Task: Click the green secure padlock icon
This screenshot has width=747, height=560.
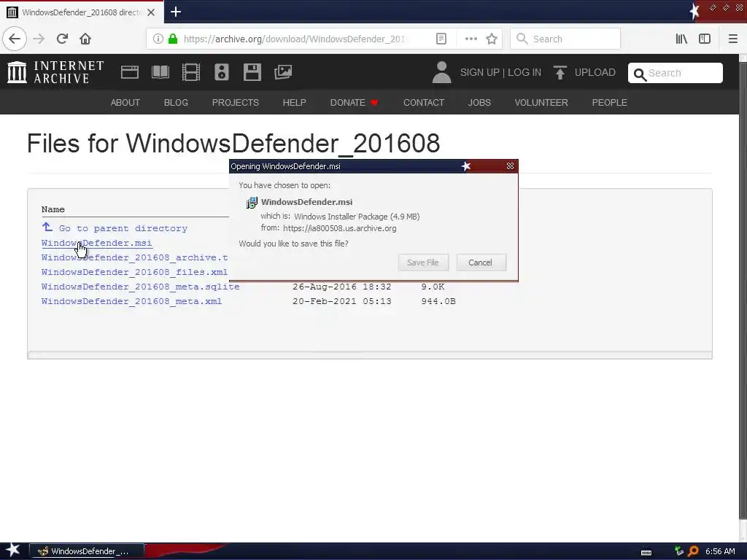Action: pos(173,39)
